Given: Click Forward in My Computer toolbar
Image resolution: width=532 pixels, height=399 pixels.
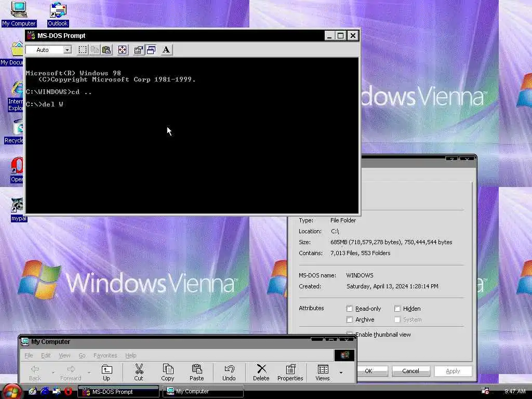Looking at the screenshot, I should pos(71,373).
